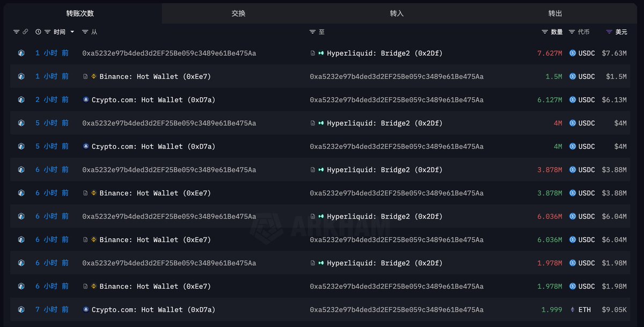Click the $6.13M USD value
This screenshot has height=327, width=644.
(614, 100)
